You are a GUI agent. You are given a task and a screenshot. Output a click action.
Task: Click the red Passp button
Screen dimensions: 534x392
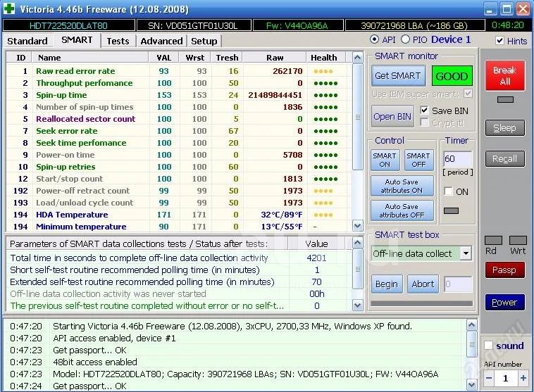504,270
